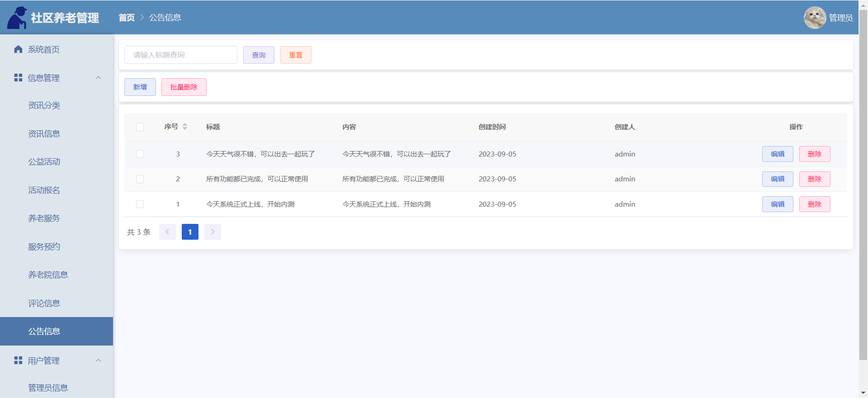Toggle the select-all checkbox in table header
Image resolution: width=868 pixels, height=398 pixels.
coord(140,127)
